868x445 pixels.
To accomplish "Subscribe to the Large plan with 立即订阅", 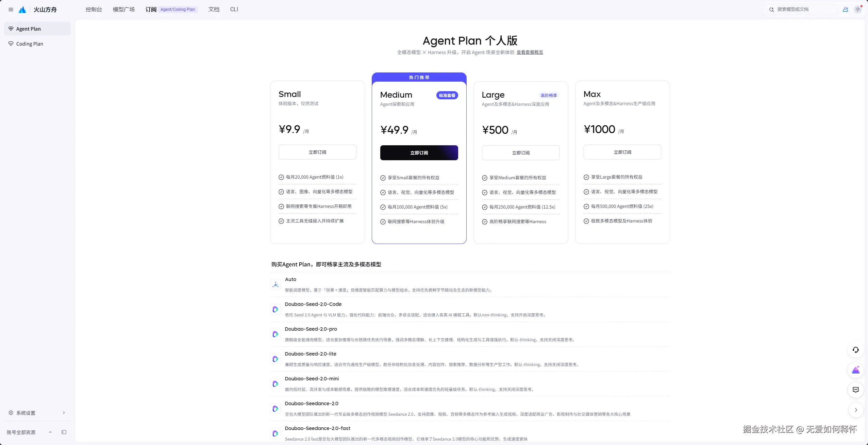I will (521, 153).
